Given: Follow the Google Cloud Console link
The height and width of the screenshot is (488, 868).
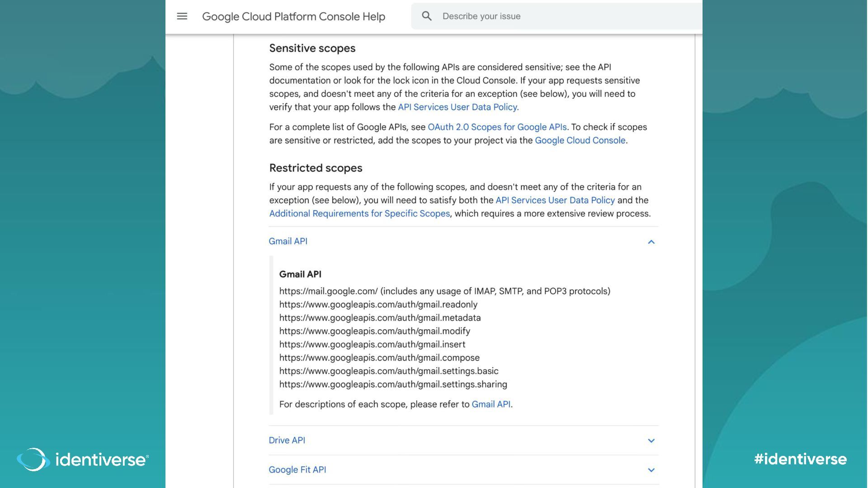Looking at the screenshot, I should [x=580, y=141].
